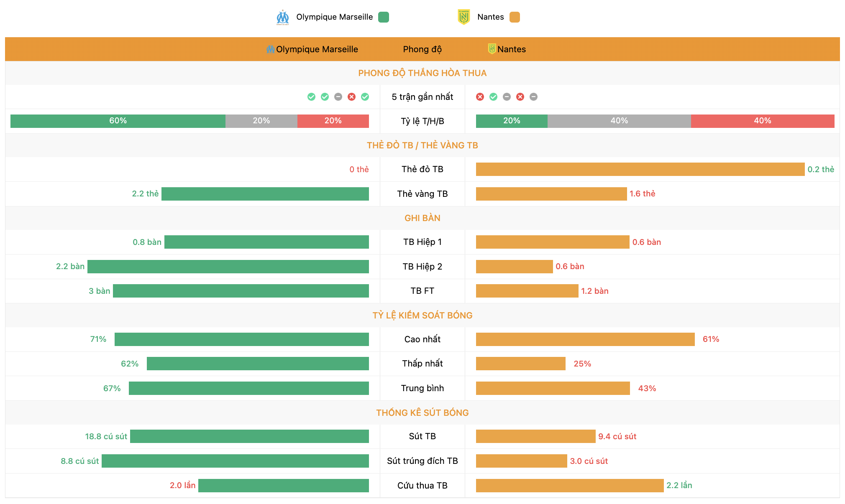Click the THỐNG KÊ SÚT BÓNG heading

[x=422, y=413]
